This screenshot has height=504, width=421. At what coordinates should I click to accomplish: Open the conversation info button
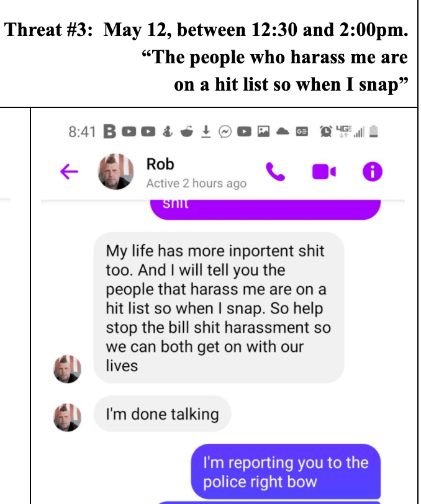pos(373,172)
